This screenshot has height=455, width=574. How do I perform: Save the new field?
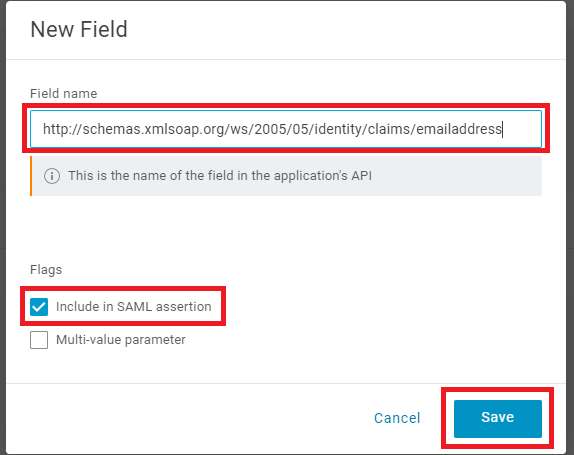tap(497, 418)
